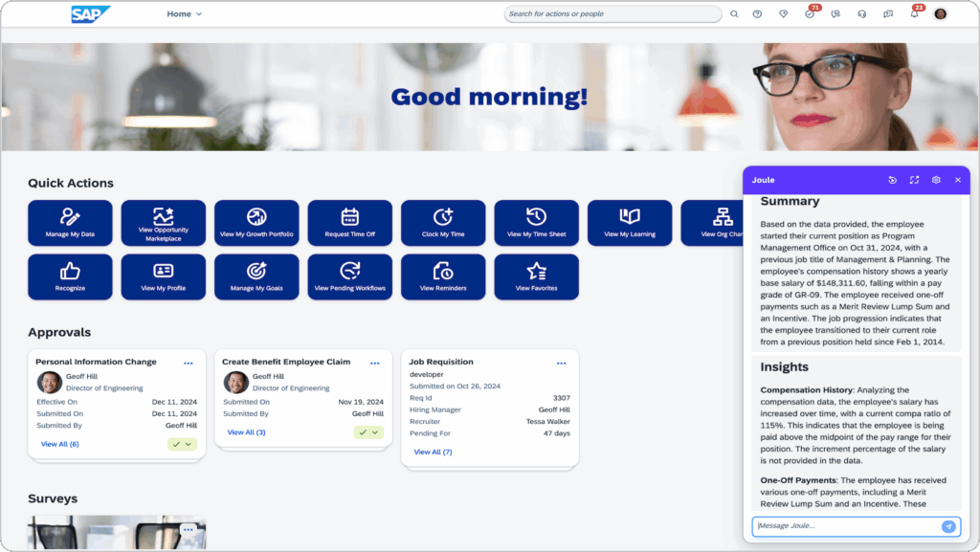980x552 pixels.
Task: Open Manage My Goals tile
Action: (256, 276)
